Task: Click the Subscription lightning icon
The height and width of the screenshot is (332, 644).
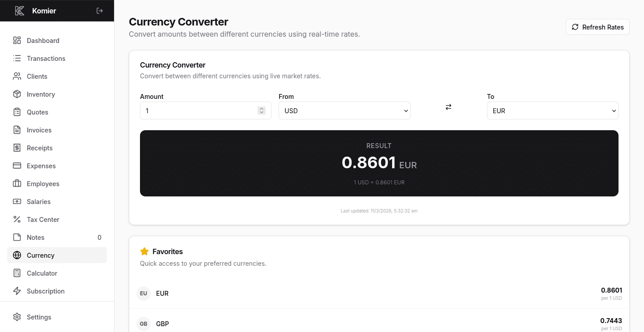Action: (x=17, y=291)
